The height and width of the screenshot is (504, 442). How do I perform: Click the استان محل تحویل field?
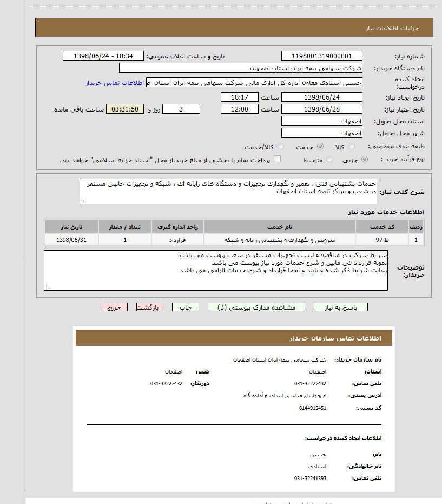322,121
